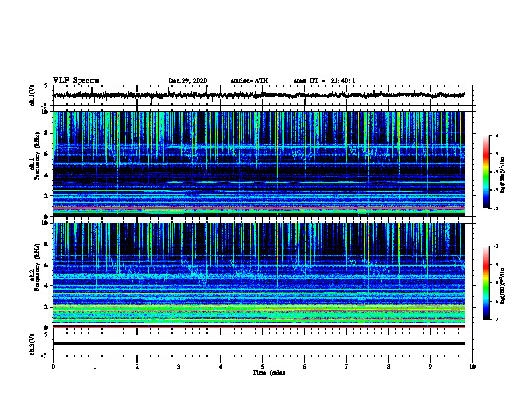The image size is (532, 411).
Task: Click the ch.2 colorbar log(PSD) unit label
Action: (x=503, y=285)
